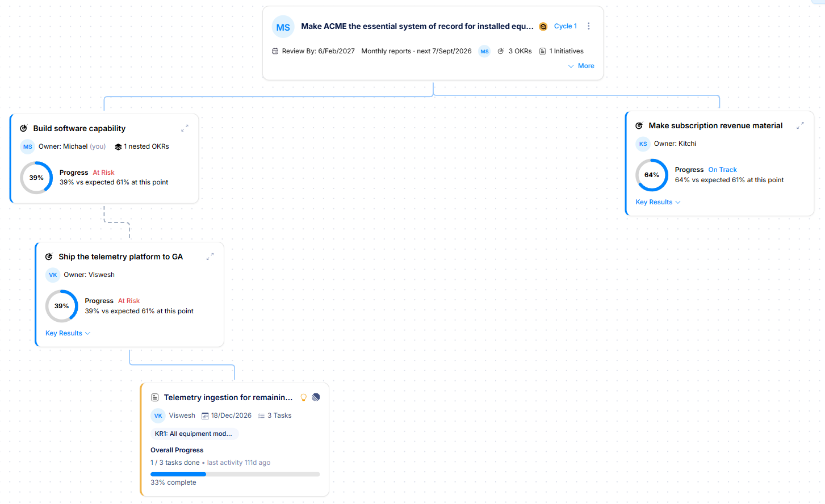
Task: Expand the Make subscription revenue material card
Action: point(800,125)
